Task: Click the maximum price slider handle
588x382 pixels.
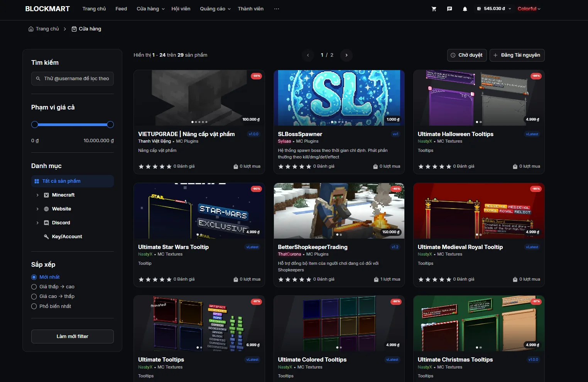Action: tap(110, 125)
